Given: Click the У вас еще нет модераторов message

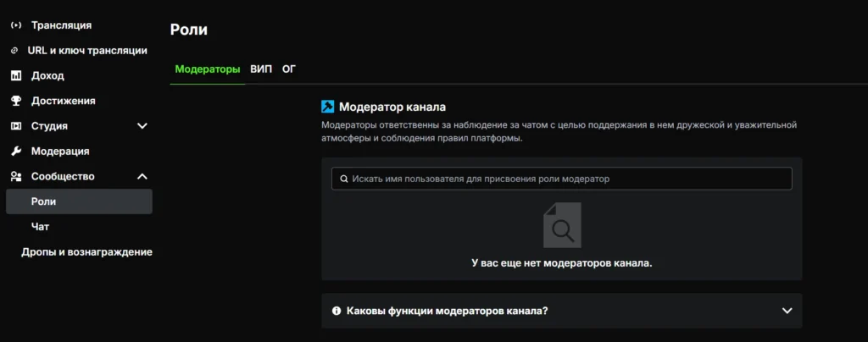Looking at the screenshot, I should point(562,263).
